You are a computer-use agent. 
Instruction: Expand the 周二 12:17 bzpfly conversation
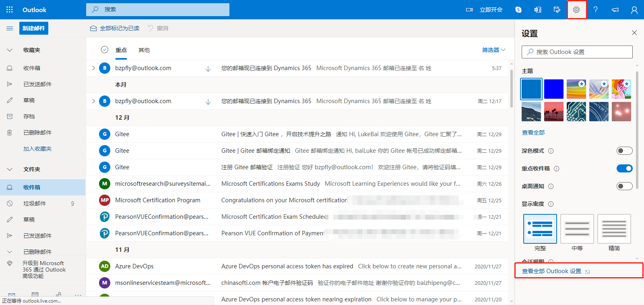(x=93, y=101)
